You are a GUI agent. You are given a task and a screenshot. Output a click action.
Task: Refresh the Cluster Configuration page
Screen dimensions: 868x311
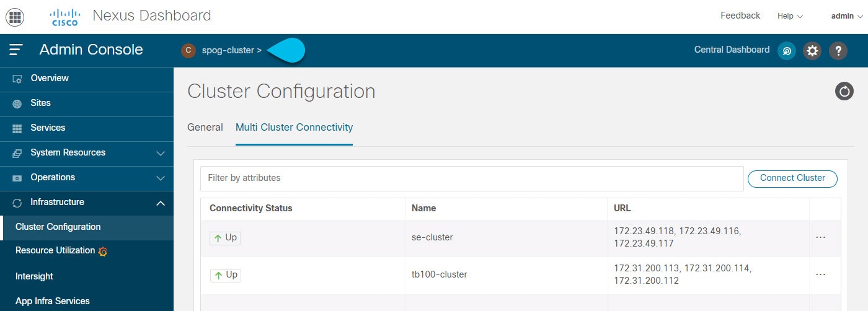844,92
